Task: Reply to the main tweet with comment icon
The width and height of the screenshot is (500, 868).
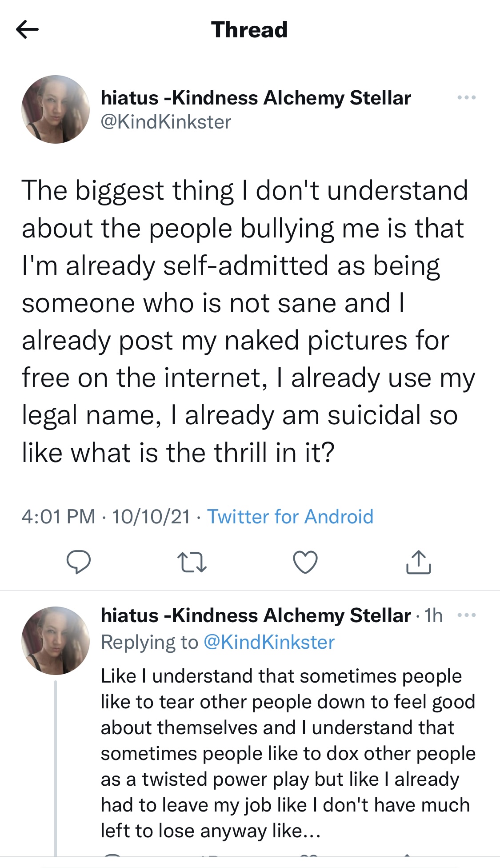Action: point(79,562)
